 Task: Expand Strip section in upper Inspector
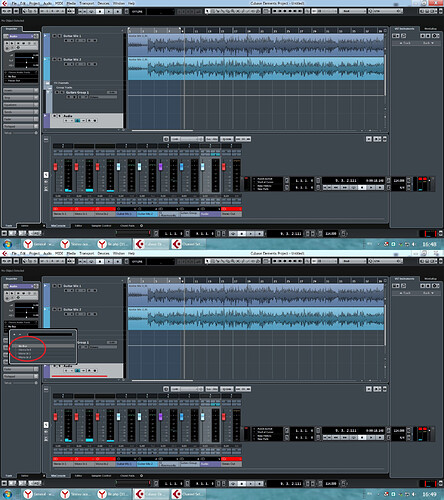(21, 98)
